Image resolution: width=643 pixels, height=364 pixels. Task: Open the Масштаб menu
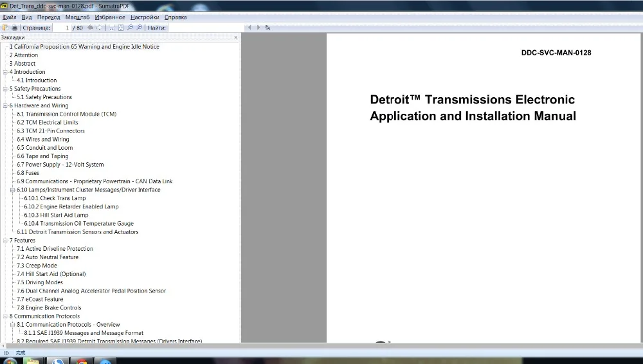[x=77, y=17]
